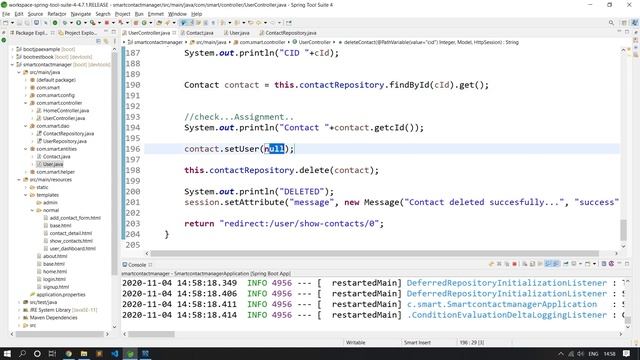This screenshot has height=360, width=640.
Task: Click the smartcontactmanager breadcrumb
Action: (158, 42)
